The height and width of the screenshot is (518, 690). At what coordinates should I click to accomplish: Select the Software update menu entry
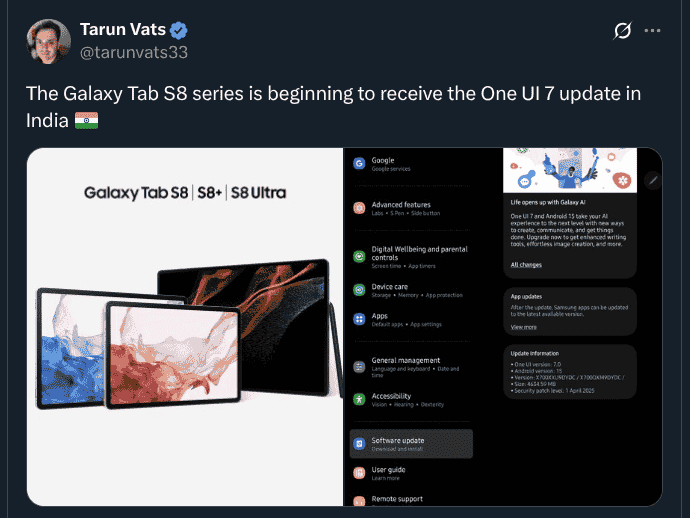(x=411, y=444)
